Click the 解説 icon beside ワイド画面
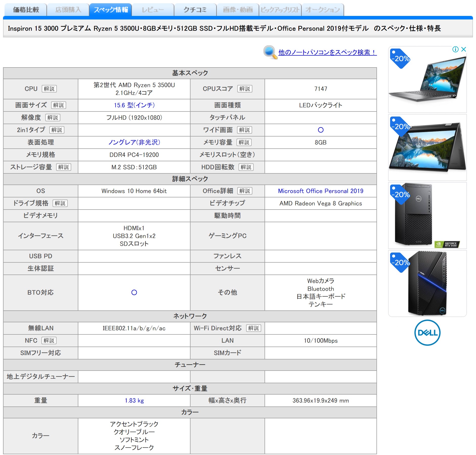Viewport: 476px width, 455px height. coord(245,130)
